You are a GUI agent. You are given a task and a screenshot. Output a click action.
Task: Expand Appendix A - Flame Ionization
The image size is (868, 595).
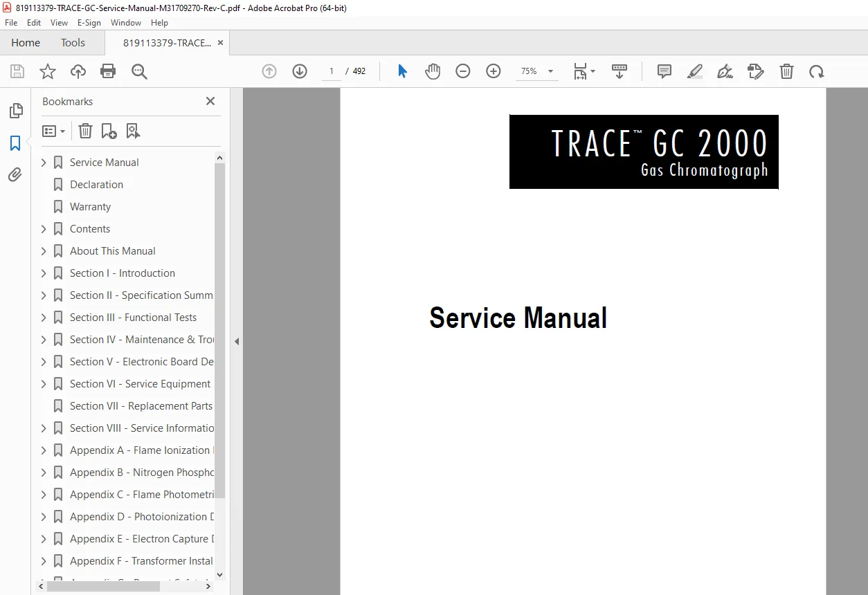click(x=44, y=450)
